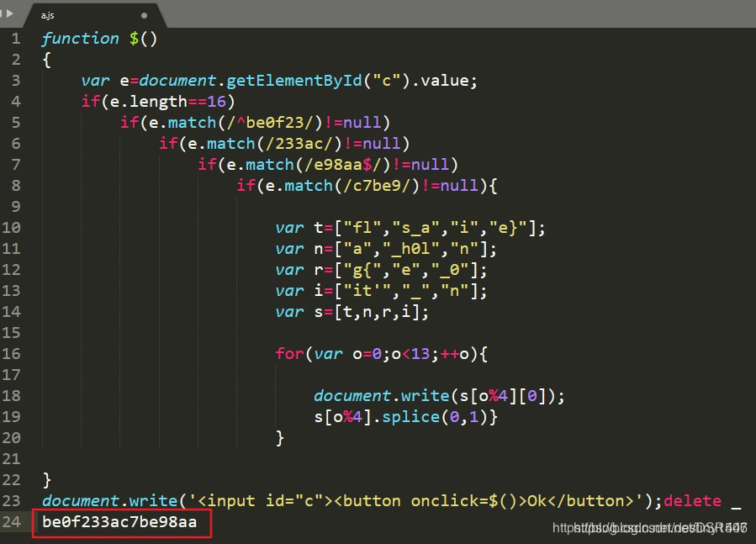The image size is (756, 544).
Task: Click 'onclick=$()' on line 23
Action: [x=464, y=501]
